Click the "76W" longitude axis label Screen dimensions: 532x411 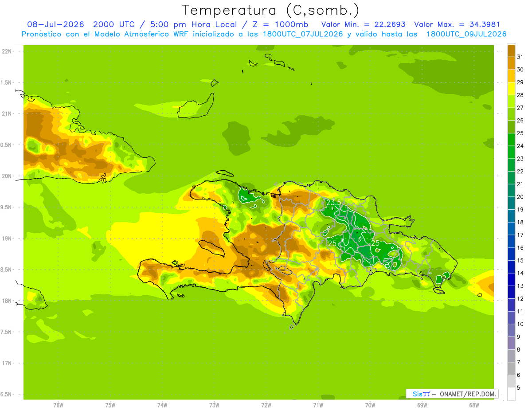click(x=58, y=405)
